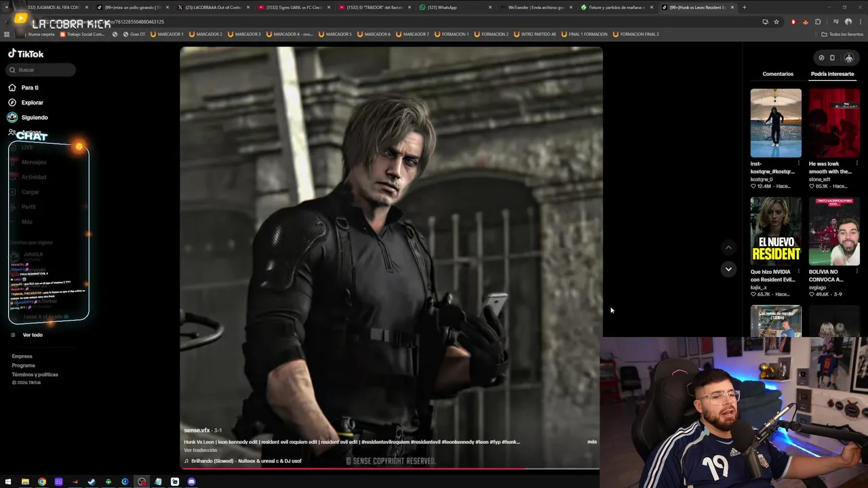
Task: Open Discord from the taskbar
Action: pyautogui.click(x=191, y=482)
